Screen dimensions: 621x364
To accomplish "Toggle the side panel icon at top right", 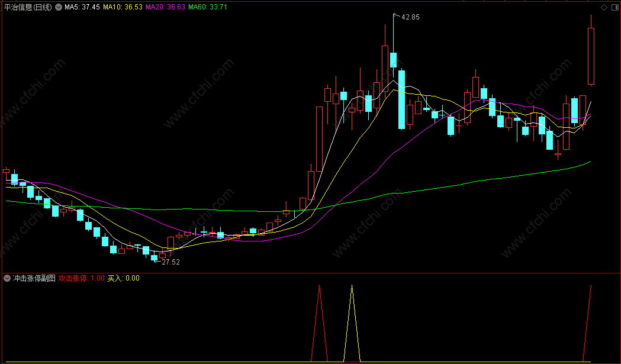I will click(x=615, y=7).
